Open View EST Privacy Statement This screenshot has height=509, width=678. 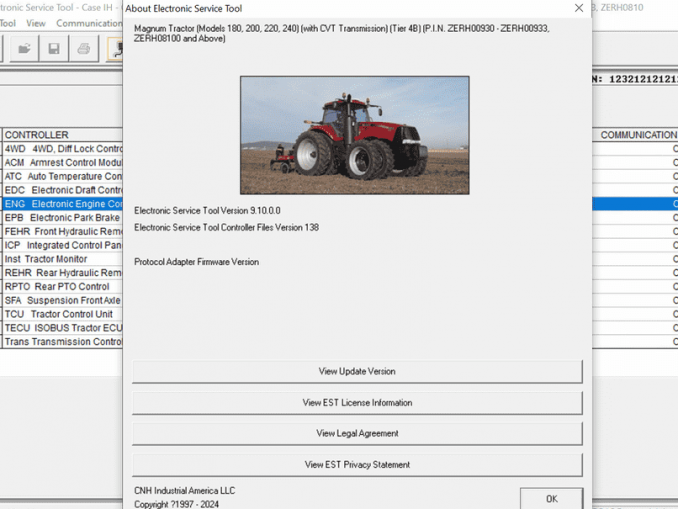(x=357, y=465)
